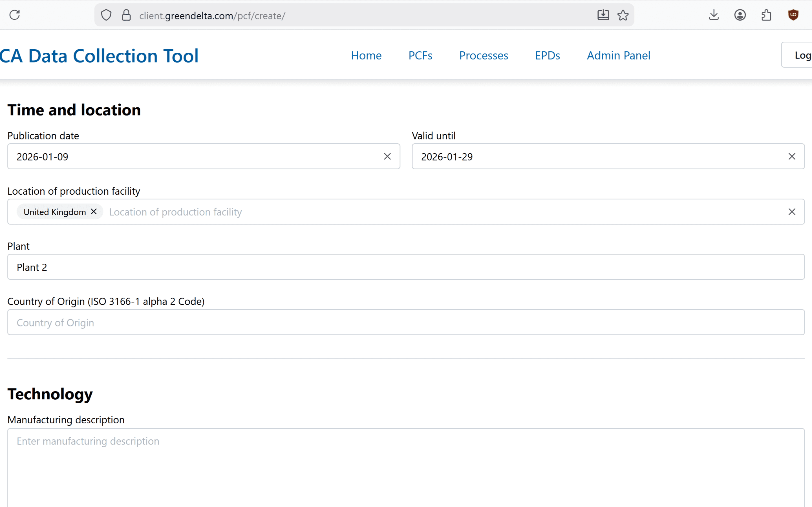Open the browser downloads icon

[x=714, y=15]
